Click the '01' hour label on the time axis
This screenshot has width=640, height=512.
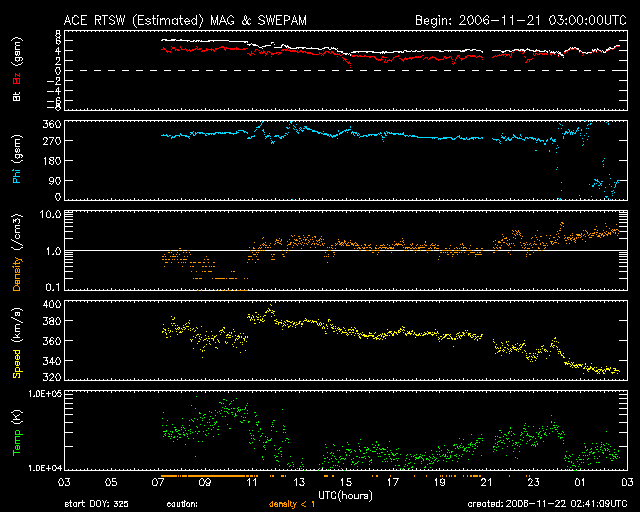[x=580, y=483]
